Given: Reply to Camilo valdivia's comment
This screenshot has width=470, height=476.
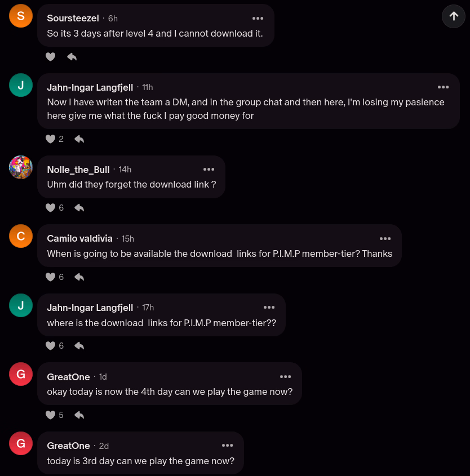Looking at the screenshot, I should [79, 277].
